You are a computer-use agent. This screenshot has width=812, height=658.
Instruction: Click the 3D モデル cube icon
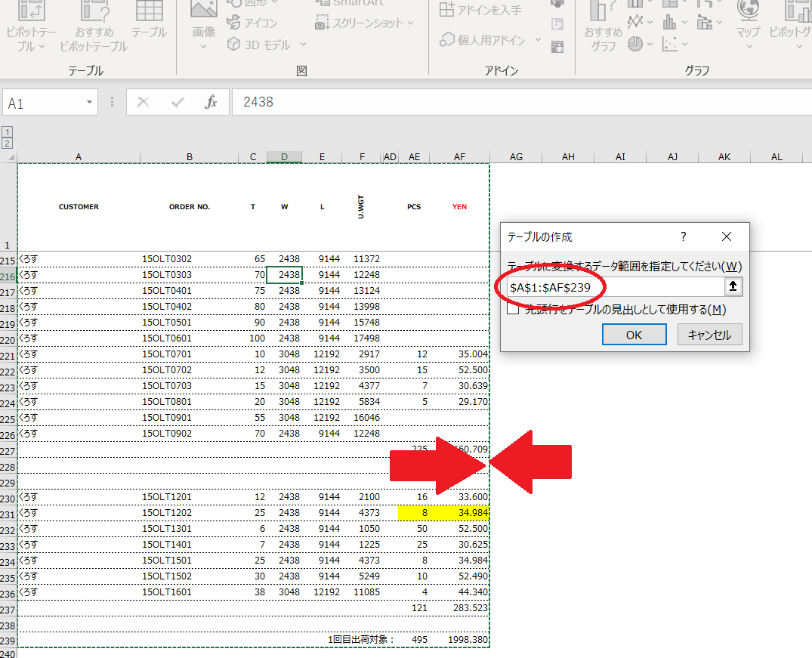pyautogui.click(x=234, y=45)
